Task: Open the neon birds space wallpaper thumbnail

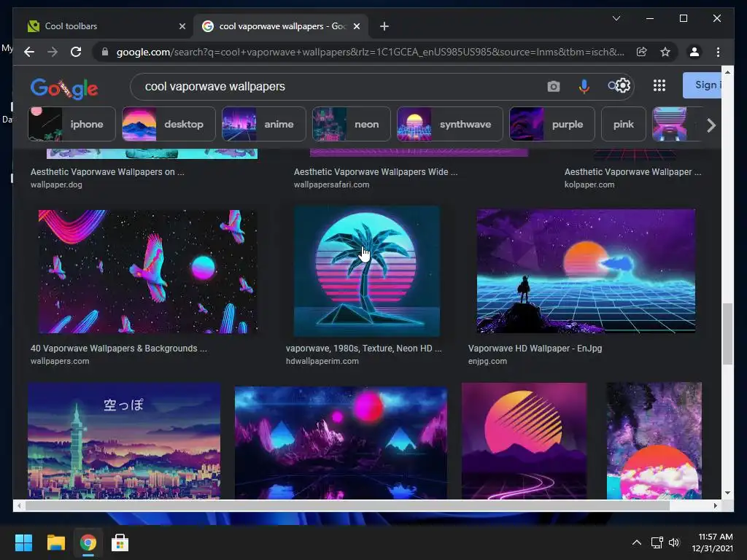Action: [x=147, y=271]
